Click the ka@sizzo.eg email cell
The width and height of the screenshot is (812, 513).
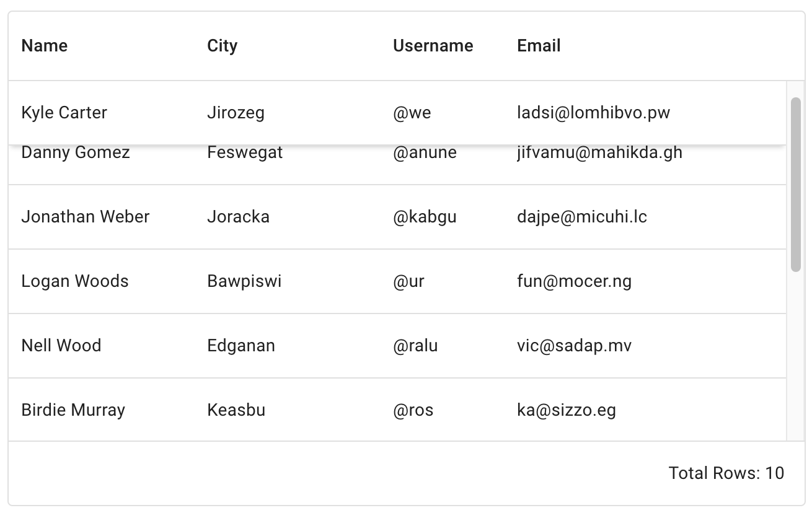[566, 410]
